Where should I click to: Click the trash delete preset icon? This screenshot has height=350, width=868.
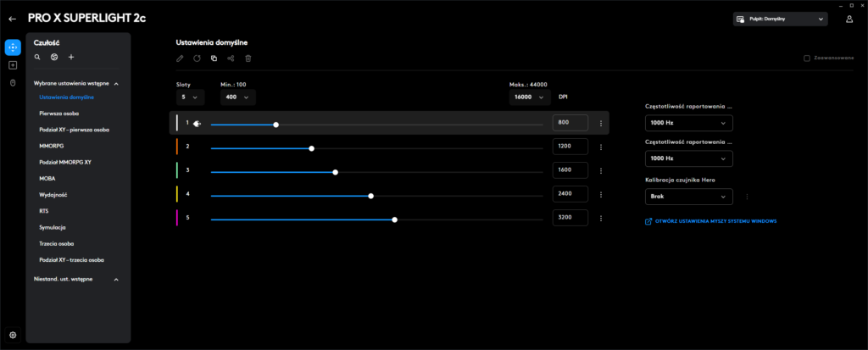point(248,58)
